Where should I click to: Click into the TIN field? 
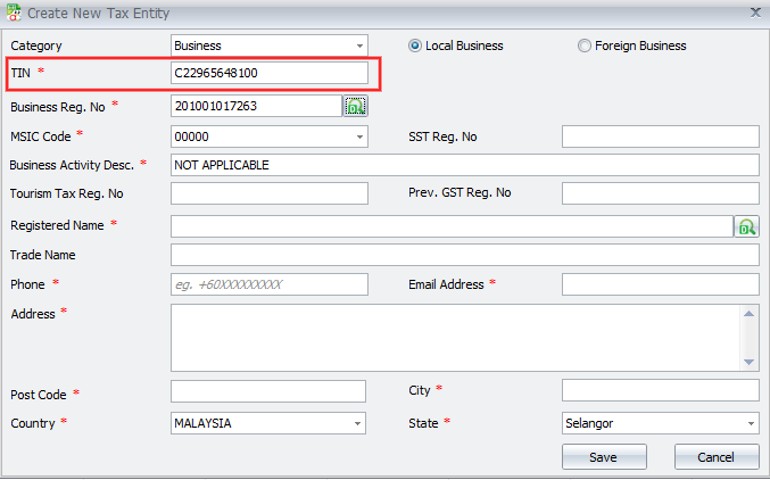tap(268, 73)
